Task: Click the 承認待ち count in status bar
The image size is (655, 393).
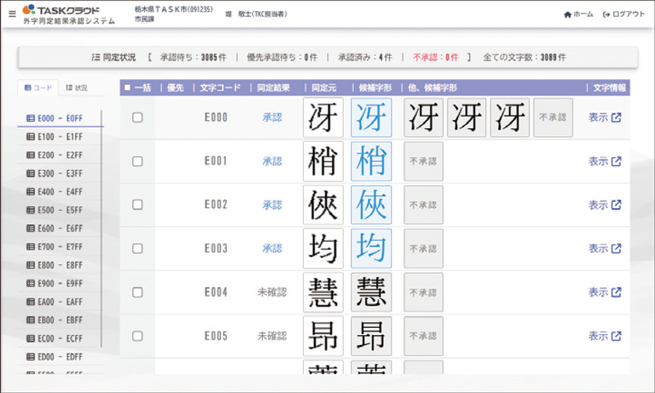Action: [193, 57]
